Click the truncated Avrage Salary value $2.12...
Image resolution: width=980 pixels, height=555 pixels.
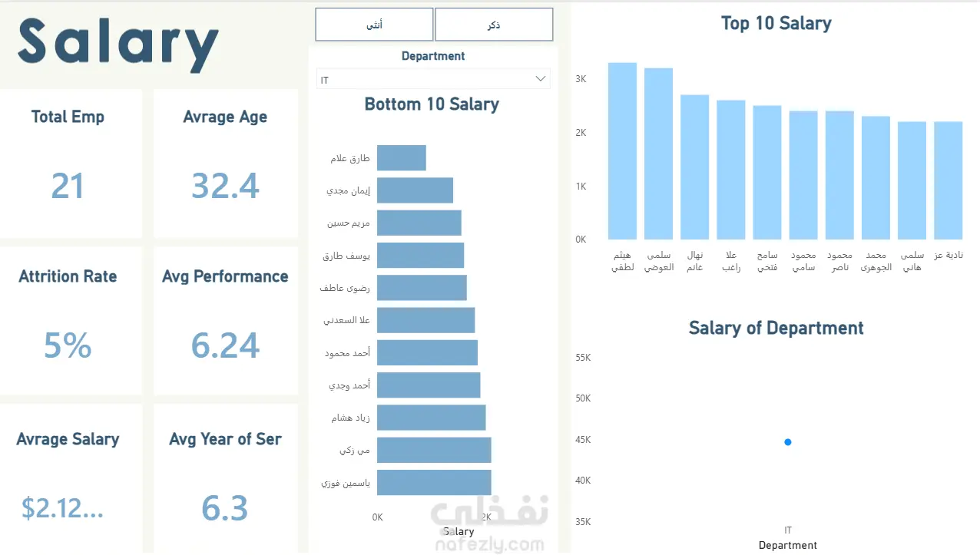tap(61, 507)
